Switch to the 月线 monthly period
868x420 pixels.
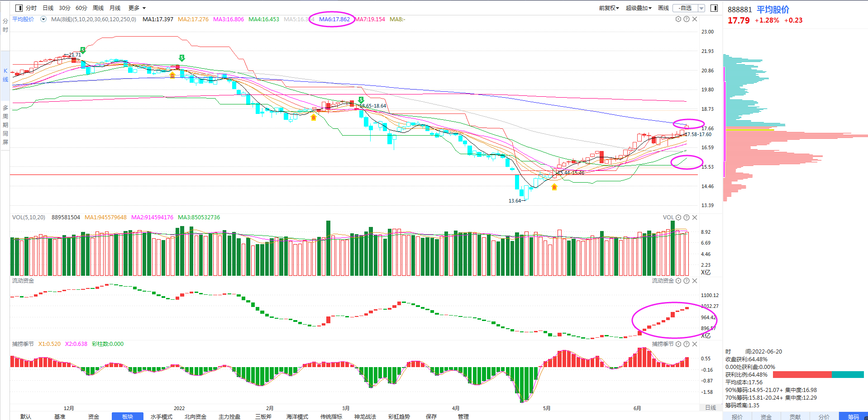[115, 8]
